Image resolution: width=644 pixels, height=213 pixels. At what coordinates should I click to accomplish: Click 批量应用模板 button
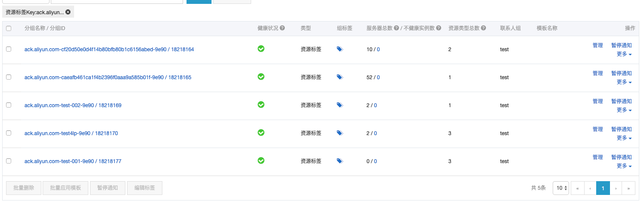[65, 188]
